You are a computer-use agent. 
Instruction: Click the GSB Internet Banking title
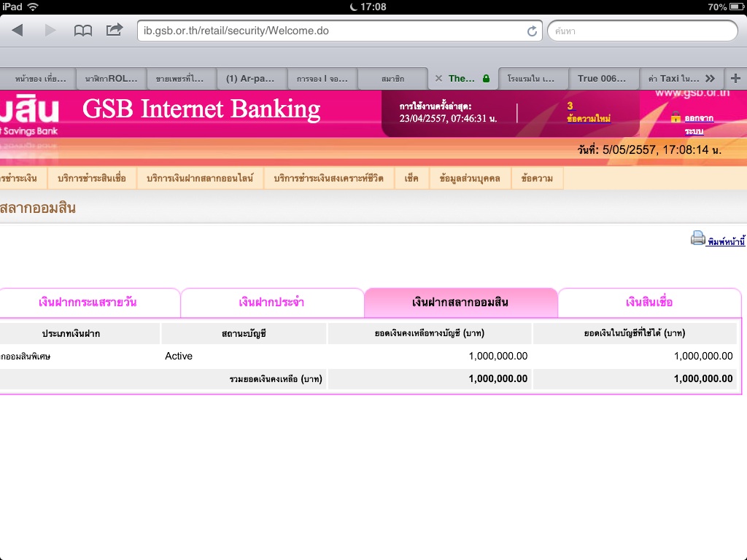click(x=201, y=109)
